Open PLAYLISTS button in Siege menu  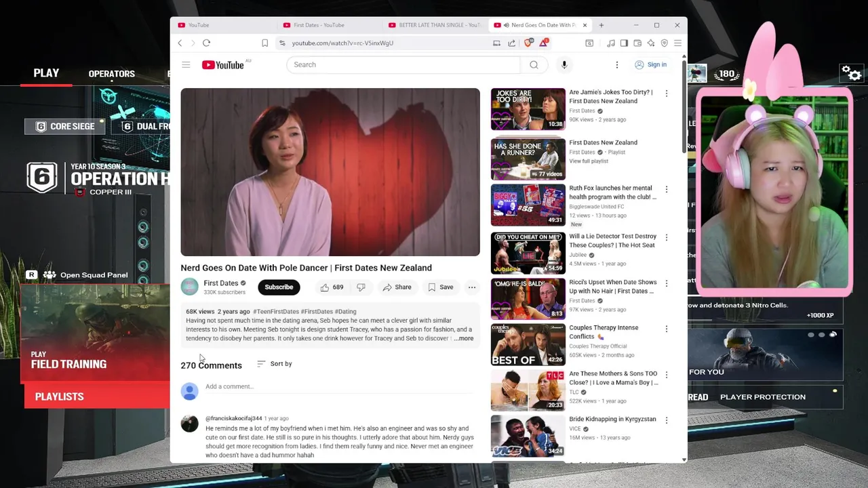click(97, 396)
